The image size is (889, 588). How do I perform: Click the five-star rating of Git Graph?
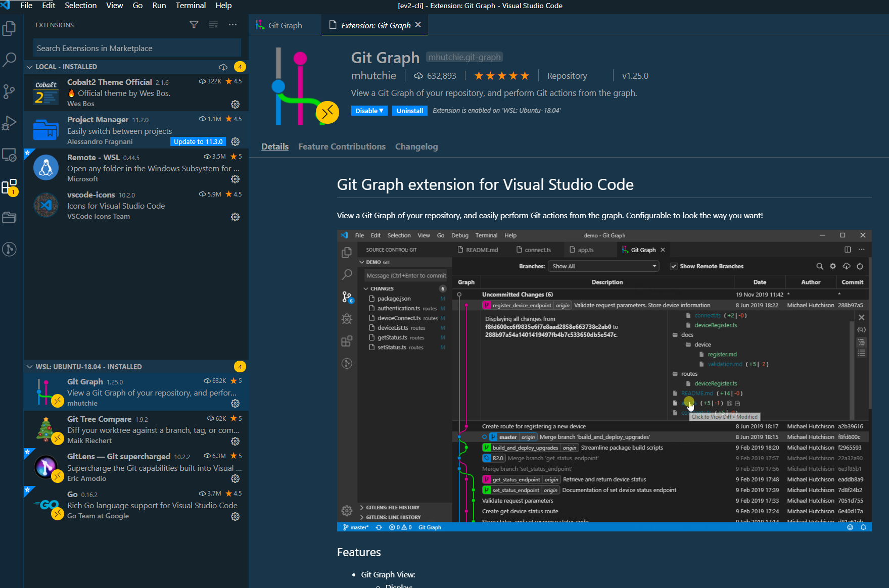pyautogui.click(x=501, y=76)
